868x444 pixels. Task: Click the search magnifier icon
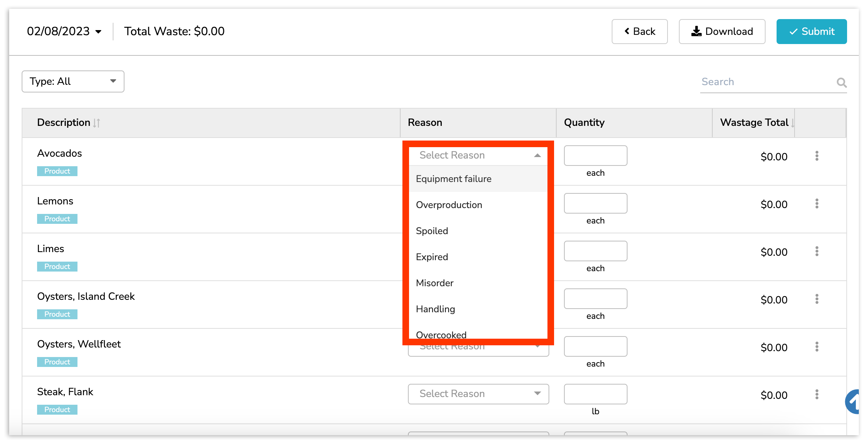click(841, 83)
